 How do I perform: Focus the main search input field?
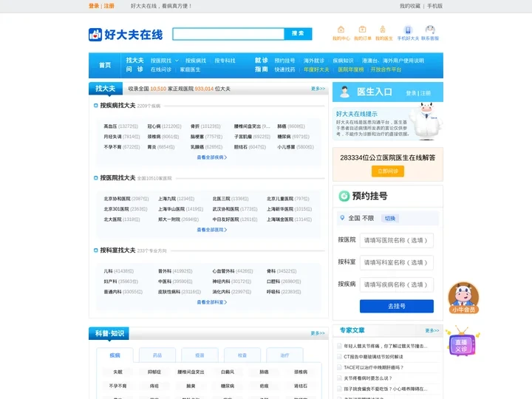[x=228, y=33]
